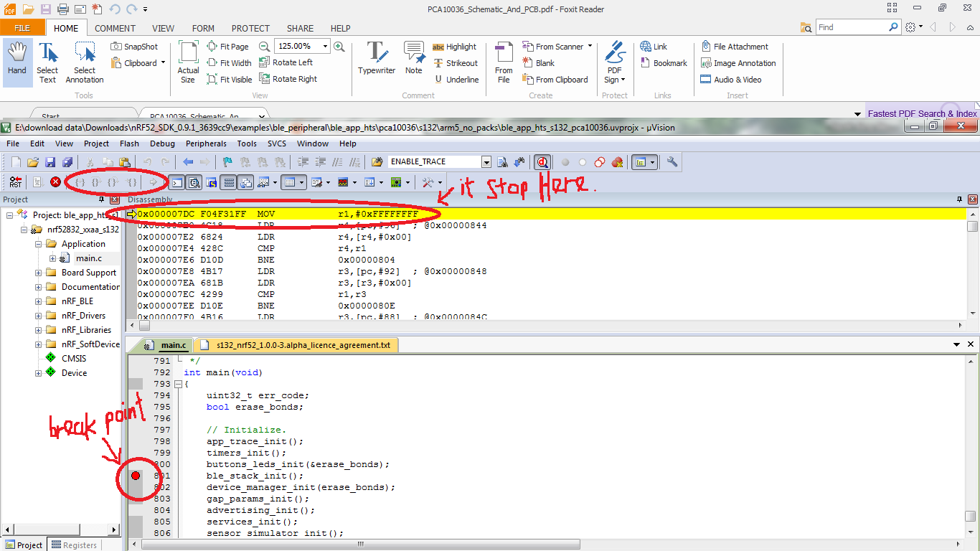Click the Image Annotation button
The height and width of the screenshot is (551, 980).
(x=738, y=63)
